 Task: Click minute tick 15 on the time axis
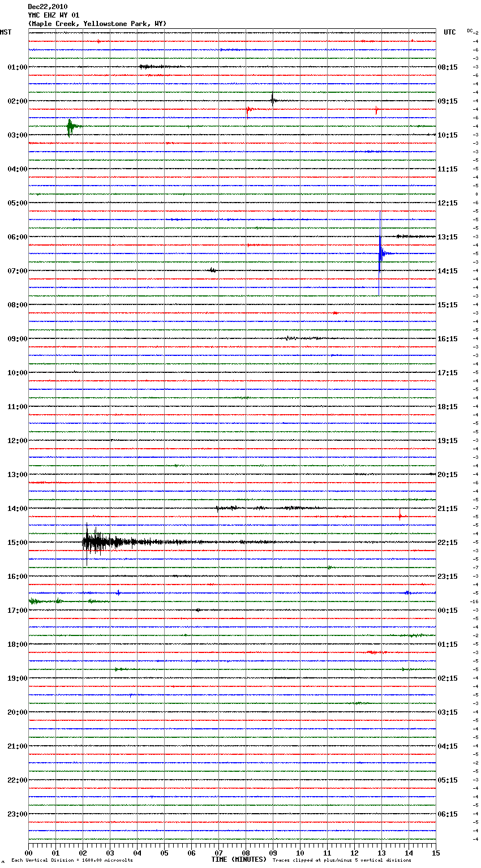click(436, 853)
